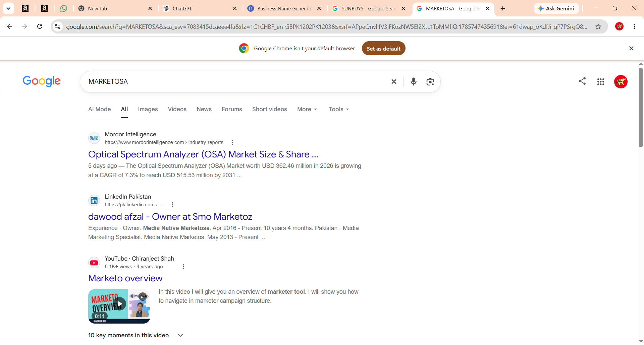Screen dimensions: 644x345
Task: Switch to the SUNBUYS Google Search tab
Action: [369, 8]
